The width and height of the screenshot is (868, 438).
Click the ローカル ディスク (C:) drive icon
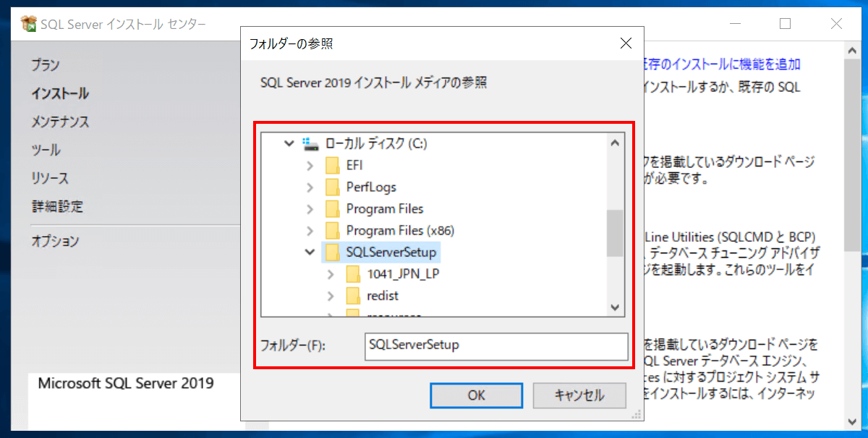pyautogui.click(x=311, y=143)
